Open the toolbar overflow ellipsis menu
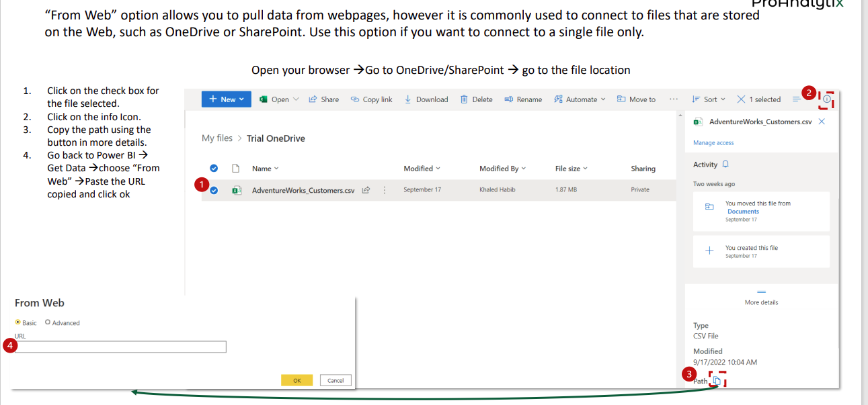 (674, 99)
